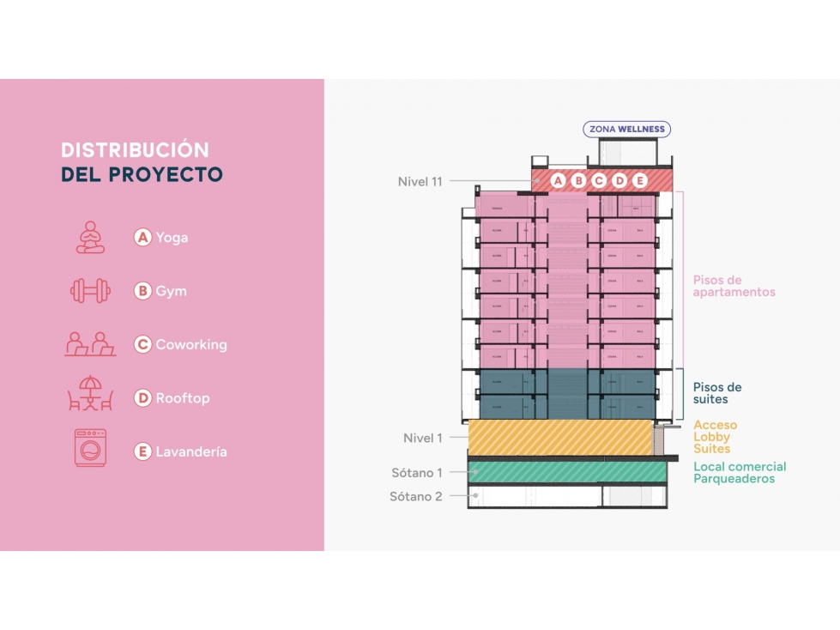Click the Gym dumbbell icon
The width and height of the screenshot is (840, 630).
click(x=91, y=291)
